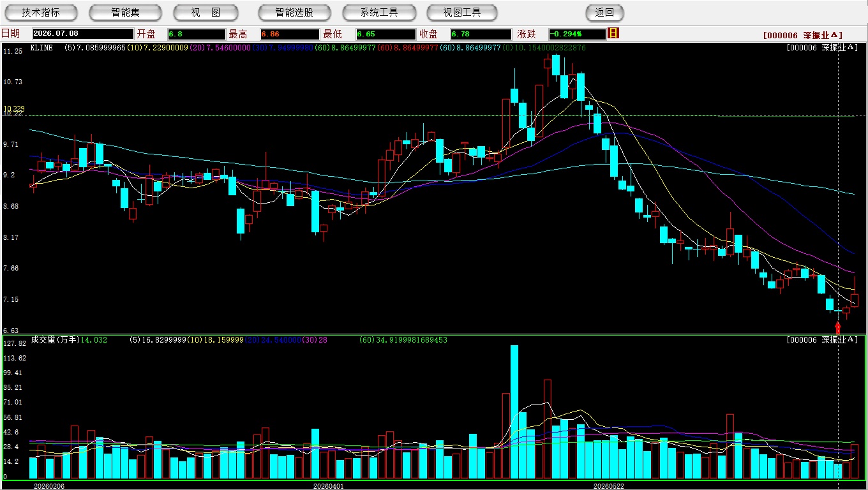Click the volume MA (60)34.9199981689453 legend
Viewport: 868px width, 490px height.
[403, 340]
